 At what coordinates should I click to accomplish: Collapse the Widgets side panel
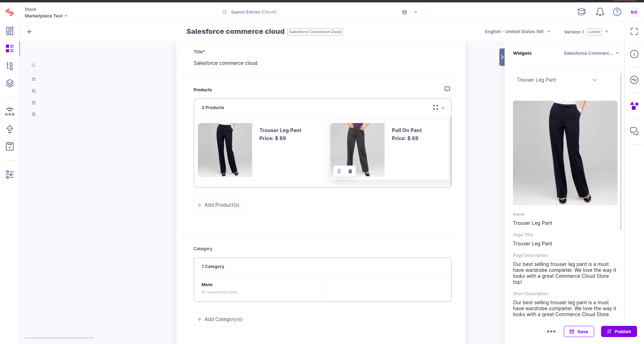pos(502,57)
